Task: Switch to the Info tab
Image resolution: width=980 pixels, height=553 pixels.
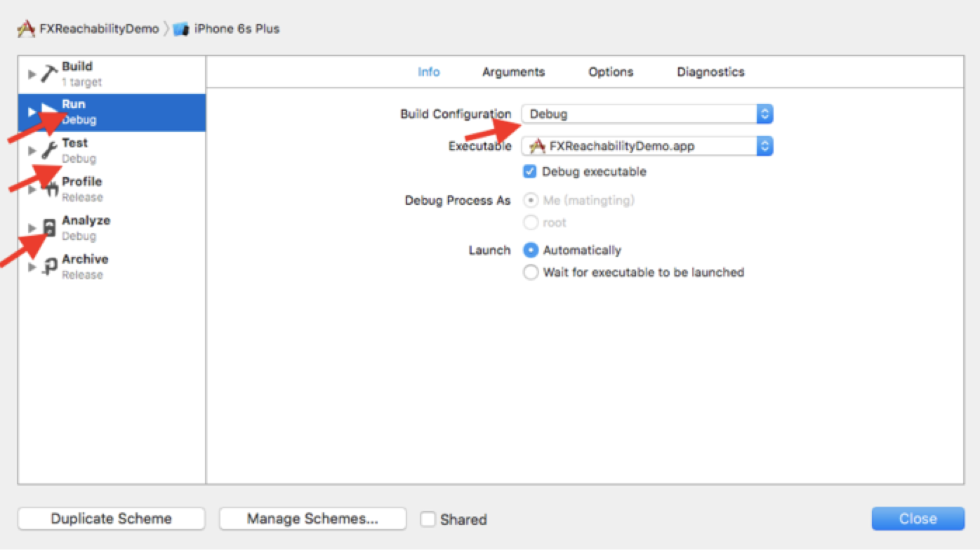Action: click(x=429, y=72)
